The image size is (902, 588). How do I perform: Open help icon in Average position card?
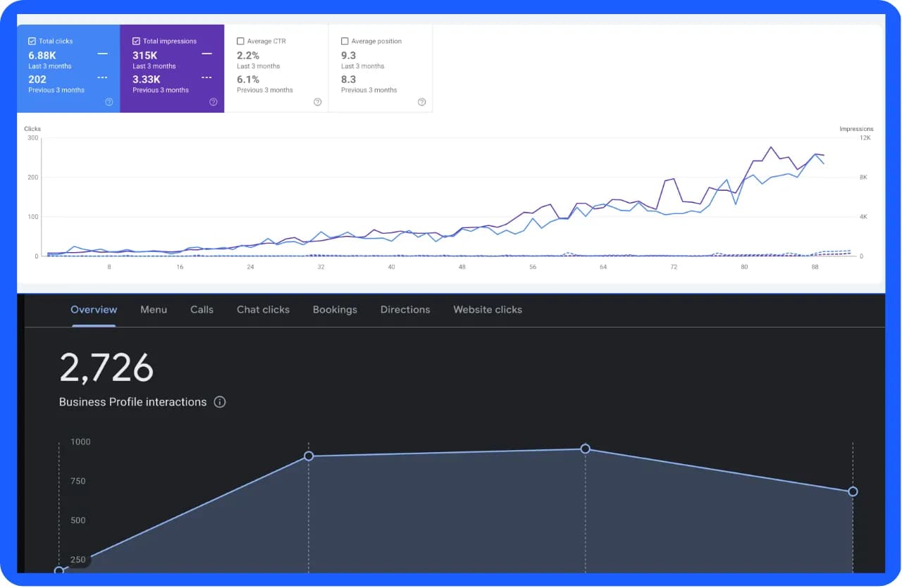(x=422, y=102)
